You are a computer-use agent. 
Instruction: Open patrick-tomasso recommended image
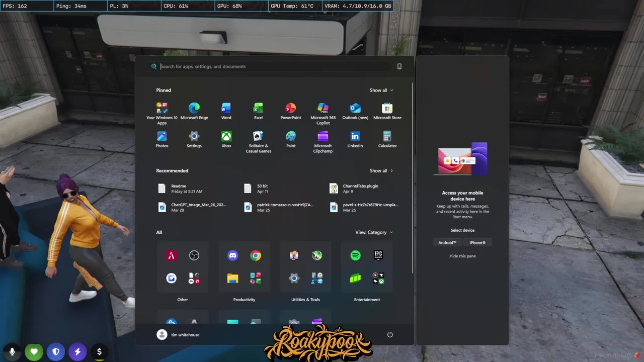pos(279,207)
